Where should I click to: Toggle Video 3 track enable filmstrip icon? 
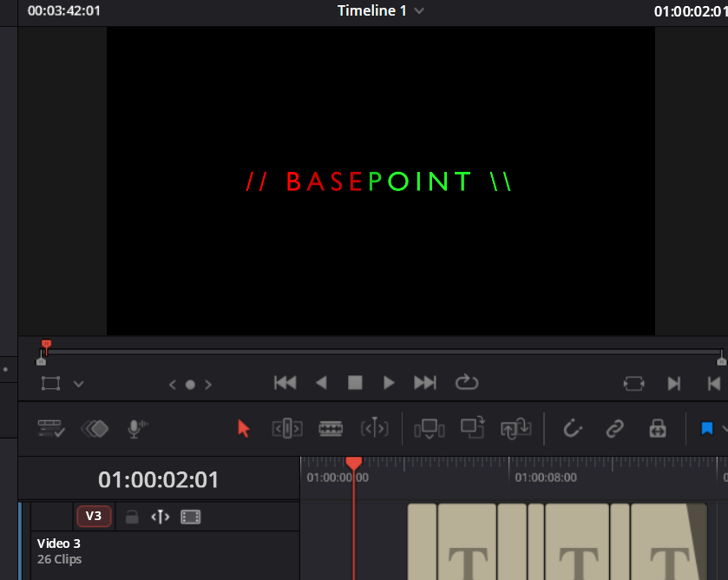click(x=190, y=517)
